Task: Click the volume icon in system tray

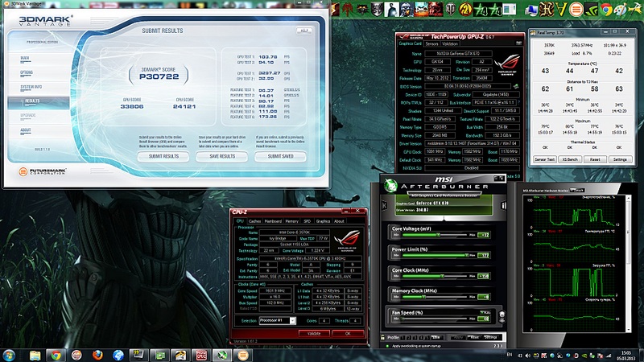Action: click(x=528, y=356)
